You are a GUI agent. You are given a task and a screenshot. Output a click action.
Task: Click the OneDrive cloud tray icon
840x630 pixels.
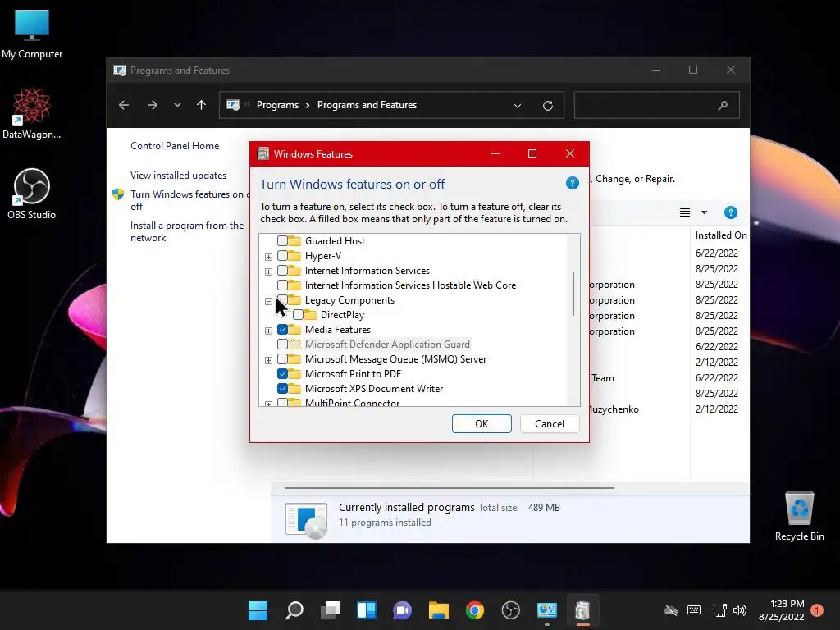(671, 610)
